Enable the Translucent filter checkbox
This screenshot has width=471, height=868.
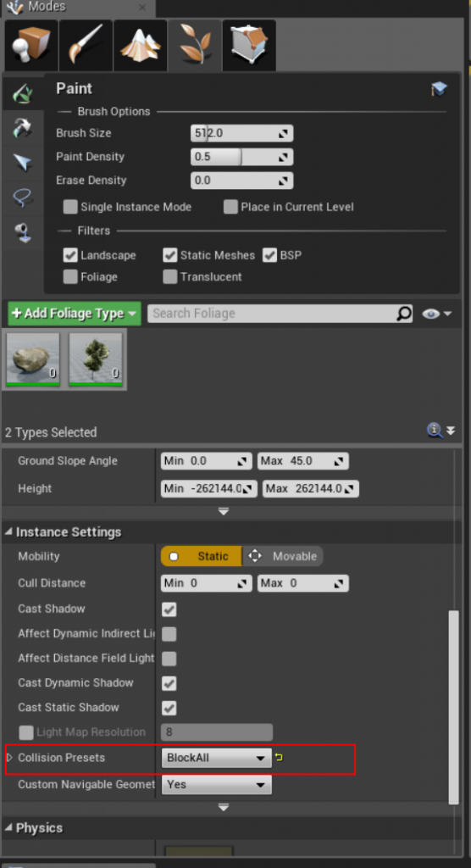pos(170,277)
